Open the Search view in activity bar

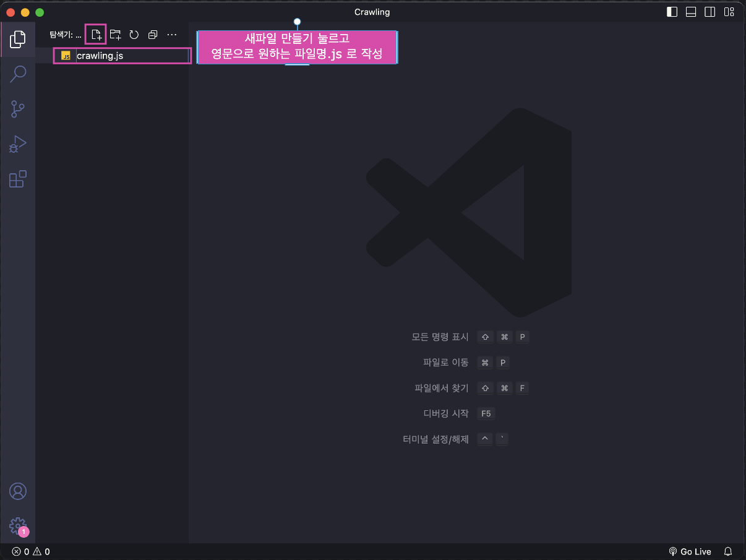tap(18, 74)
